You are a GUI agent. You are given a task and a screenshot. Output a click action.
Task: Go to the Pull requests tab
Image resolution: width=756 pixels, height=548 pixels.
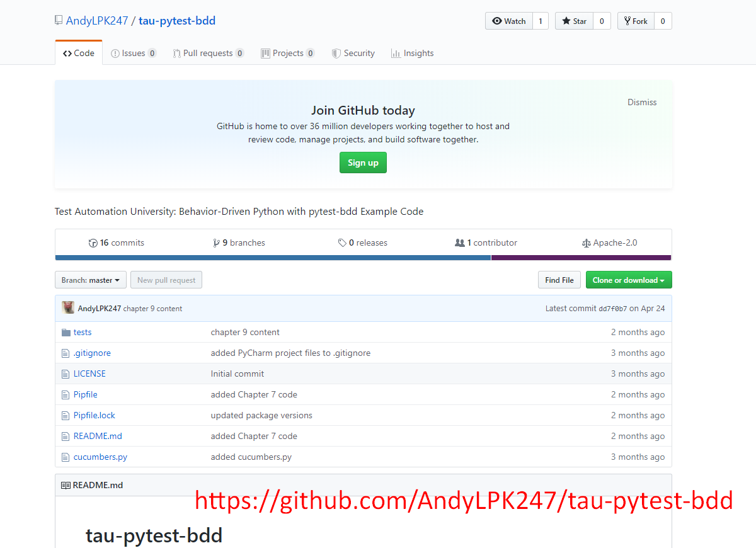[209, 53]
